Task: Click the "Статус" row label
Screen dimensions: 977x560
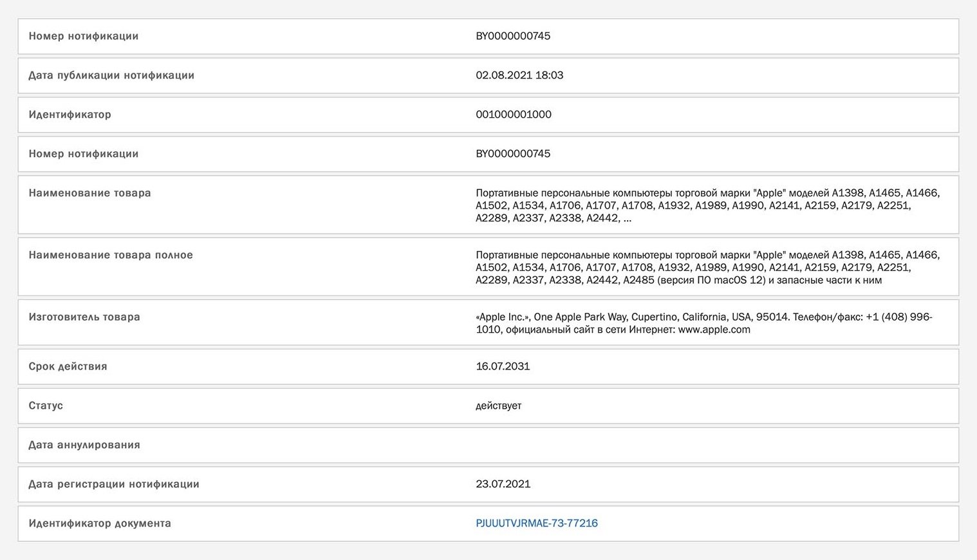Action: 46,406
